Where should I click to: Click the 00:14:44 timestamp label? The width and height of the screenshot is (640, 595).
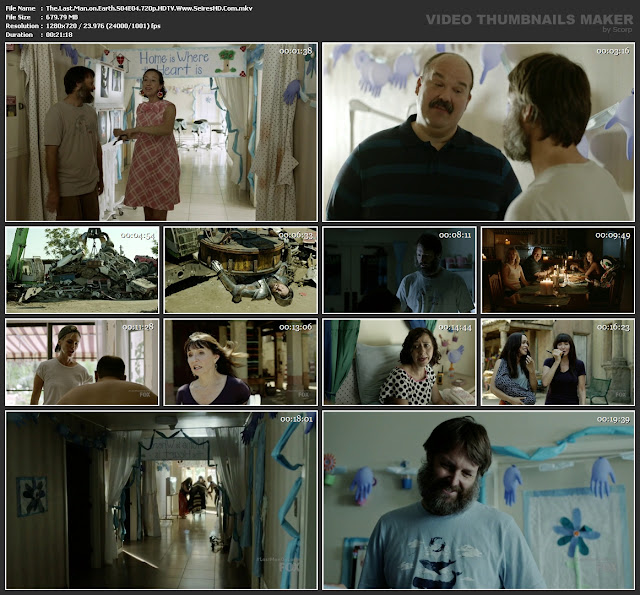(x=455, y=328)
